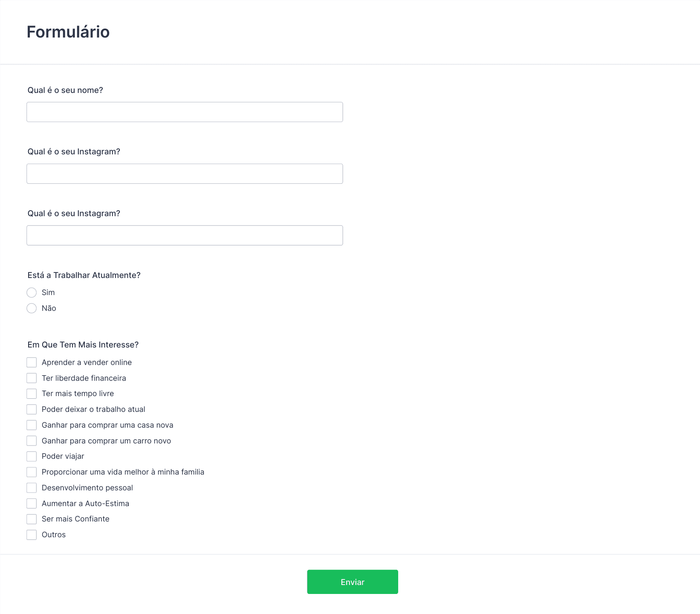This screenshot has width=700, height=614.
Task: Click the 'Qual é o seu nome?' input field
Action: (185, 112)
